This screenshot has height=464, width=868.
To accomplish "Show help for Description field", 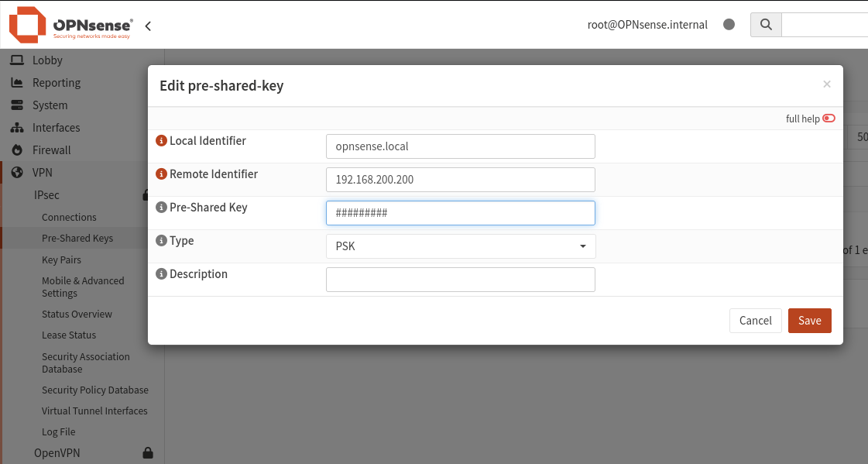I will pos(161,273).
